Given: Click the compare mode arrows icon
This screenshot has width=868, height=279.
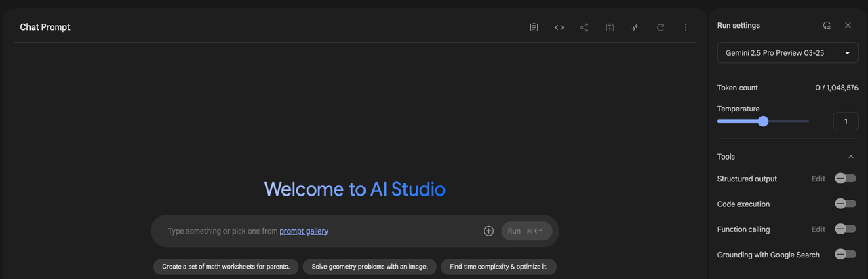Looking at the screenshot, I should (x=635, y=27).
